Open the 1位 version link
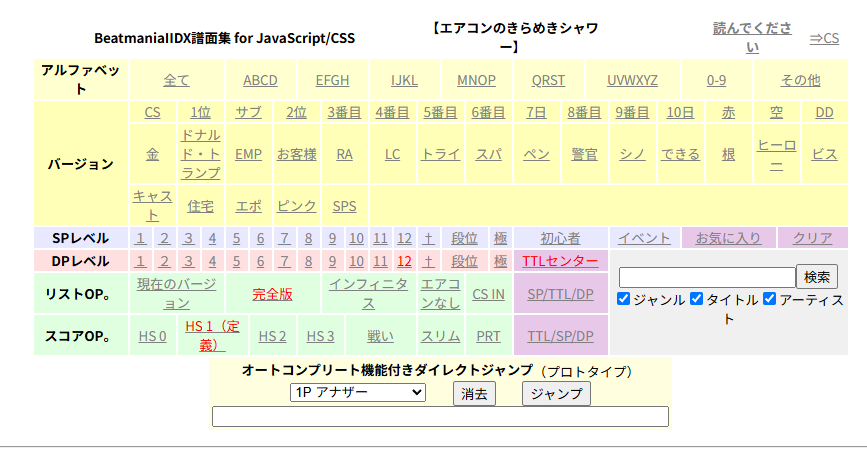This screenshot has height=450, width=867. [x=200, y=112]
